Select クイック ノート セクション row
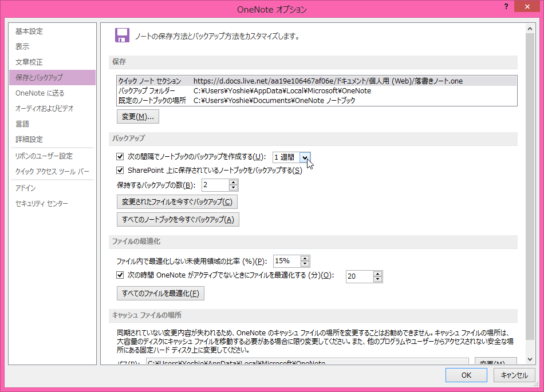The image size is (544, 392). [x=317, y=81]
